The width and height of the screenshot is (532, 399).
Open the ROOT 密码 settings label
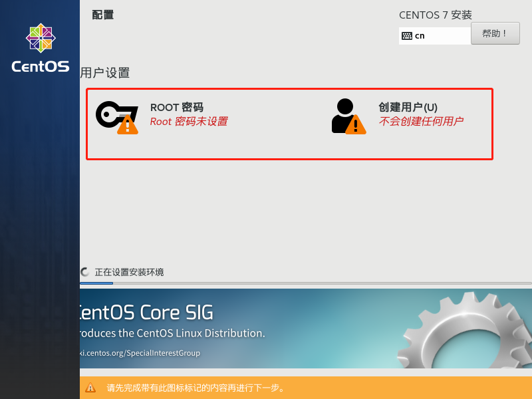coord(176,107)
